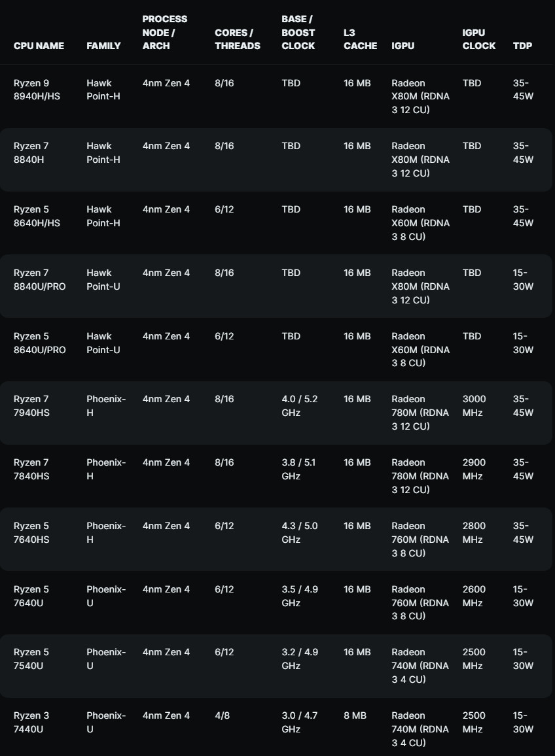The height and width of the screenshot is (756, 555).
Task: Select the Ryzen 7 7940HS name cell
Action: 31,405
